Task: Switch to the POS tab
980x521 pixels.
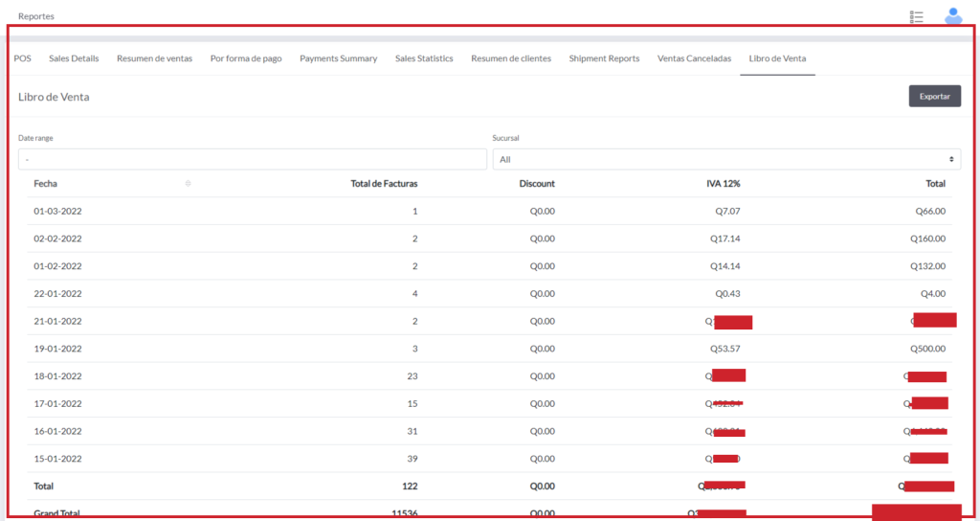Action: click(22, 58)
